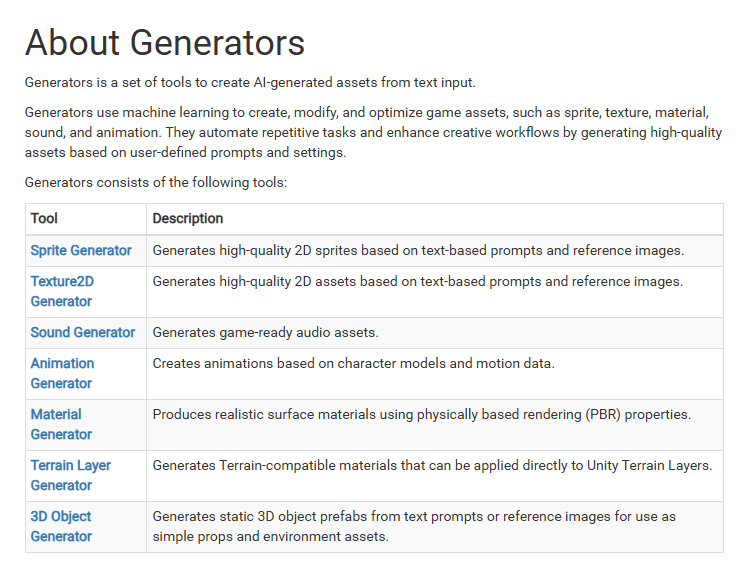Visit the Terrain Layer Generator link
Screen dimensions: 753x574
point(71,475)
